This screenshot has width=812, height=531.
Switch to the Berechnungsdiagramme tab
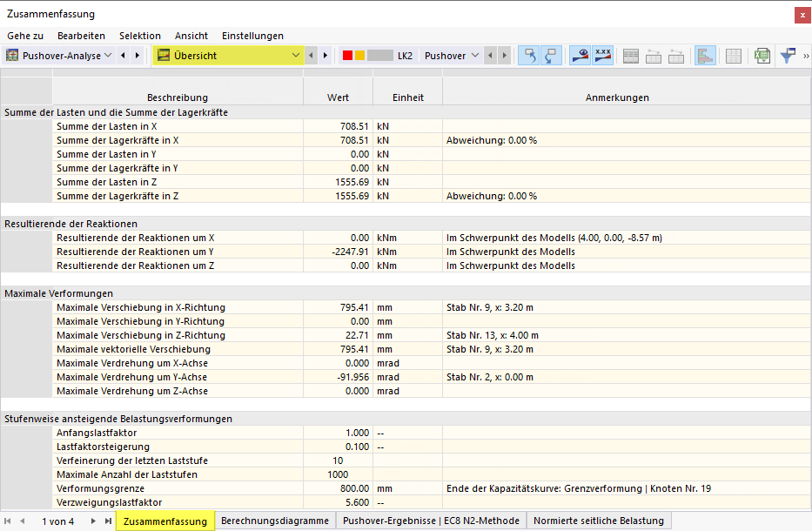[x=275, y=521]
